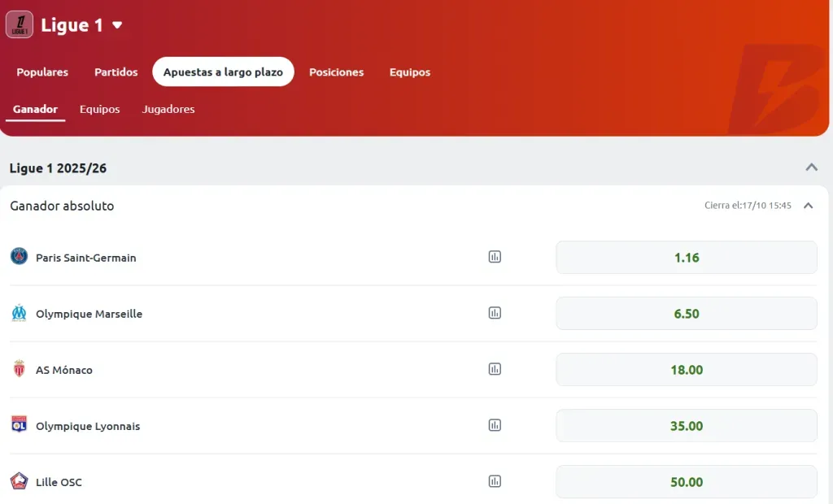Viewport: 833px width, 504px height.
Task: Click the Paris Saint-Germain club crest
Action: pyautogui.click(x=18, y=257)
